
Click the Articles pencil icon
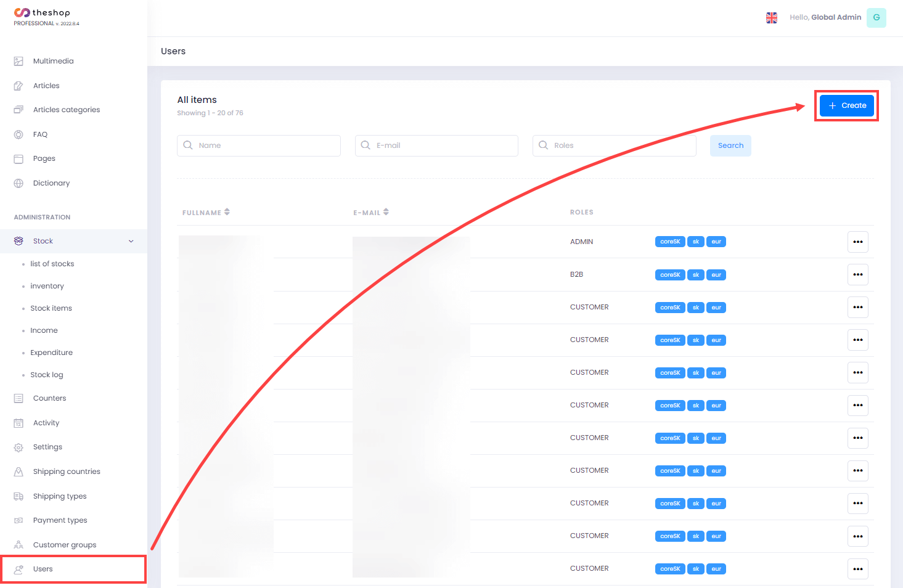click(18, 86)
